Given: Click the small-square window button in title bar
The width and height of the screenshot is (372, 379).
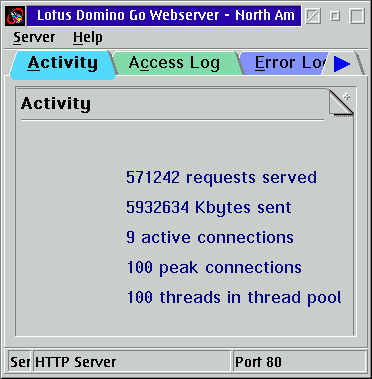Looking at the screenshot, I should click(x=335, y=16).
